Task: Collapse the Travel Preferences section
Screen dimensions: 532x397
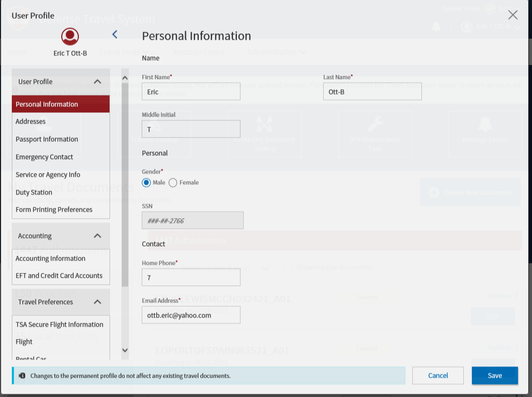Action: pyautogui.click(x=97, y=301)
